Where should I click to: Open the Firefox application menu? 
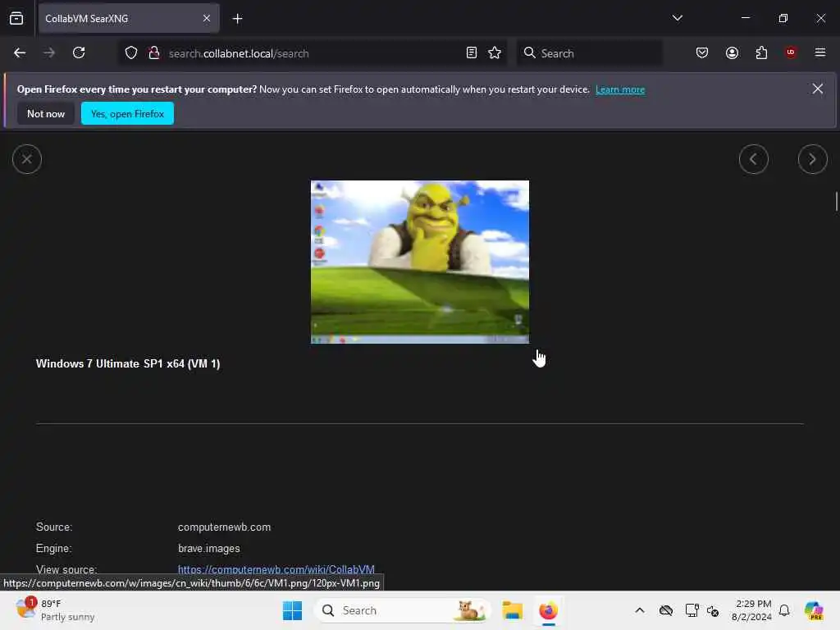pyautogui.click(x=820, y=52)
